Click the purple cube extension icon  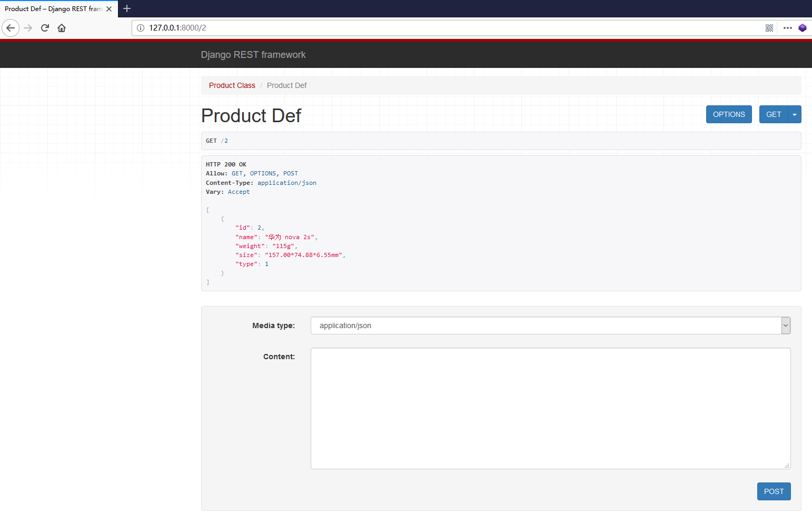[803, 28]
